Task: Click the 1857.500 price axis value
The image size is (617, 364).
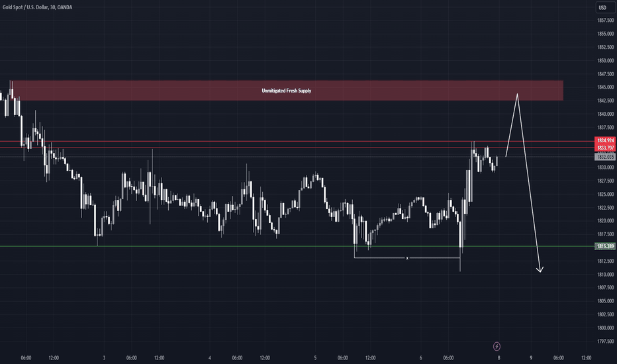Action: [605, 21]
